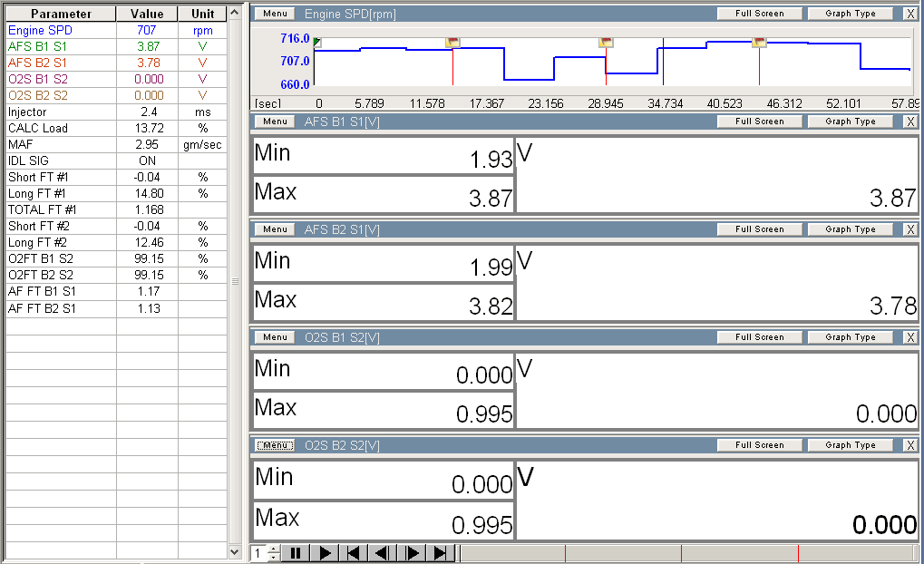Pause the data playback

click(295, 553)
